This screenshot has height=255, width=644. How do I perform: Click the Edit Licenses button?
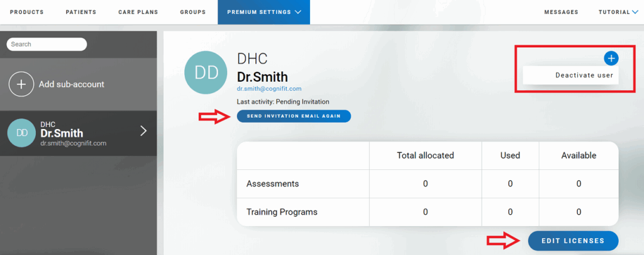pyautogui.click(x=572, y=241)
